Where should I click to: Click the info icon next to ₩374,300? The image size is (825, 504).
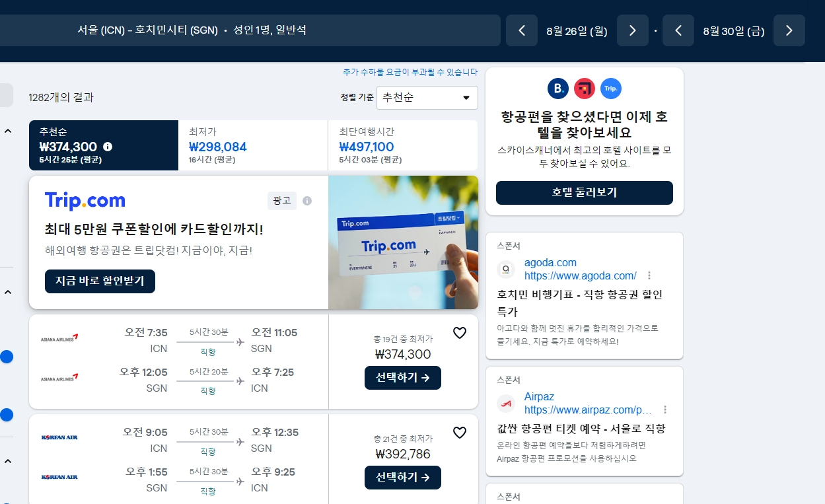click(x=108, y=147)
